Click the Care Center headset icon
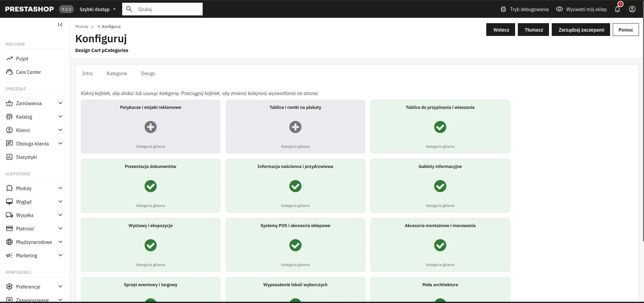Viewport: 644px width, 303px height. click(9, 72)
